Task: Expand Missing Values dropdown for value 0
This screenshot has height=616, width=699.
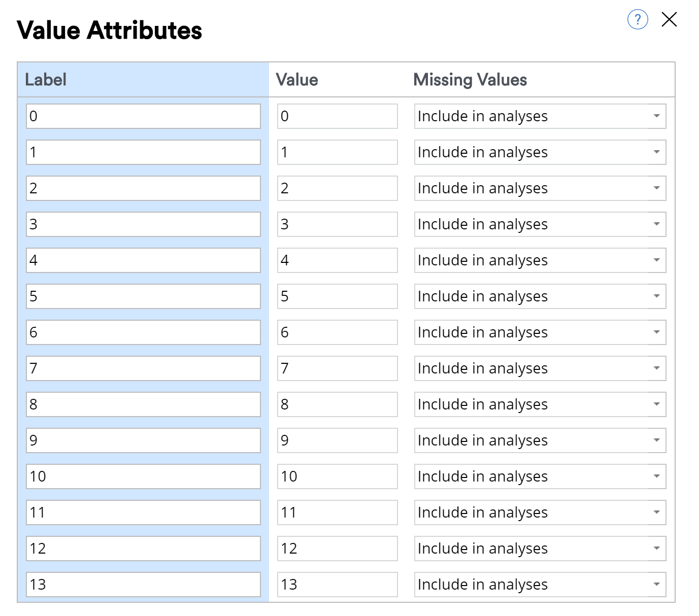Action: (540, 116)
